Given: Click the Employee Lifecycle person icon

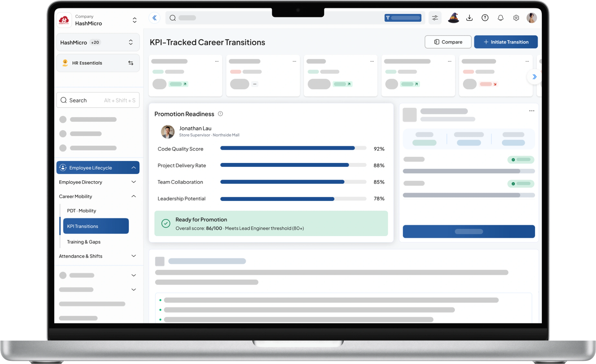Looking at the screenshot, I should pyautogui.click(x=63, y=168).
